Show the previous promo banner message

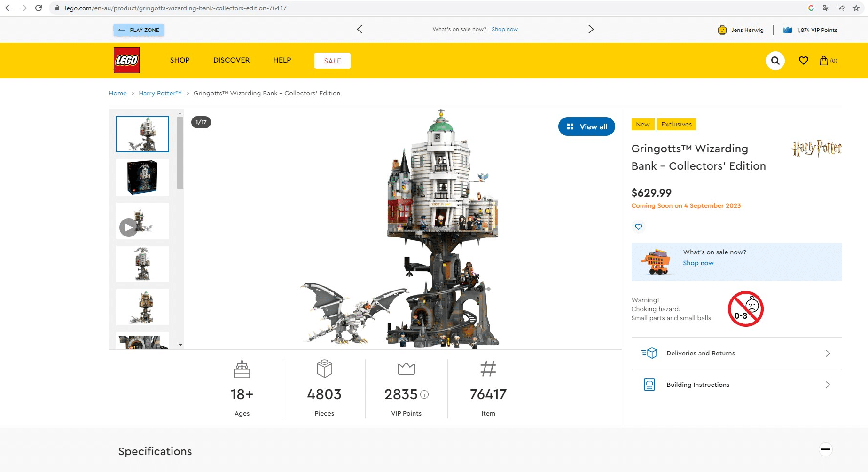click(360, 29)
